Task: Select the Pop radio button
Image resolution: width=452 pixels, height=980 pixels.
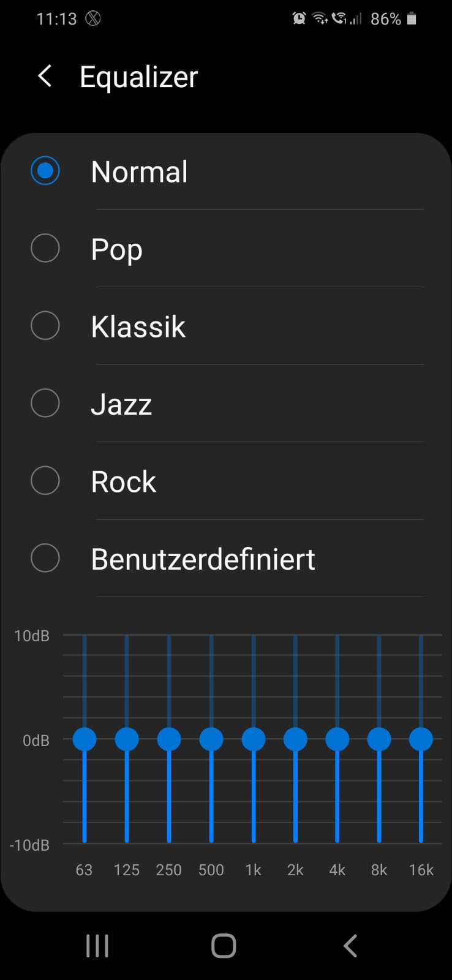Action: pos(45,249)
